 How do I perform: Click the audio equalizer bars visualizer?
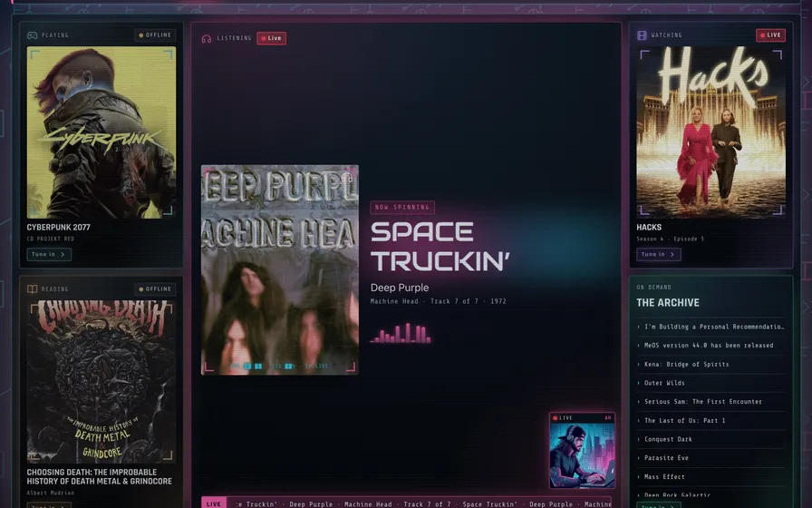coord(401,333)
